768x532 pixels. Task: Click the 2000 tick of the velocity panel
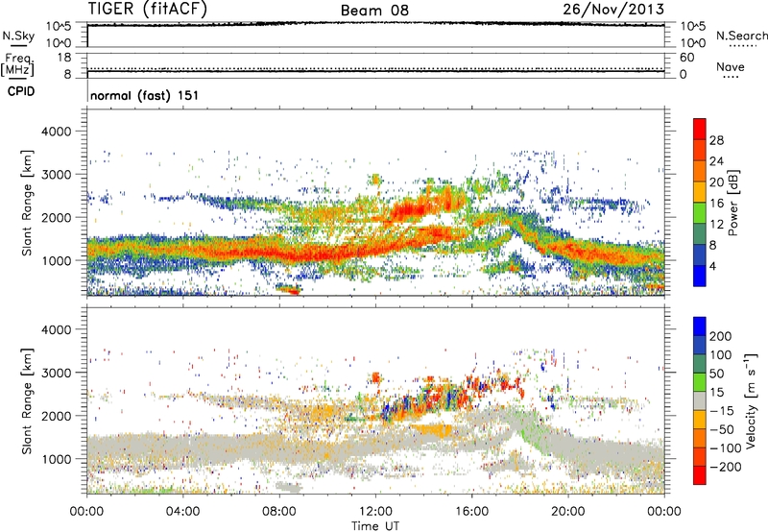[x=57, y=416]
